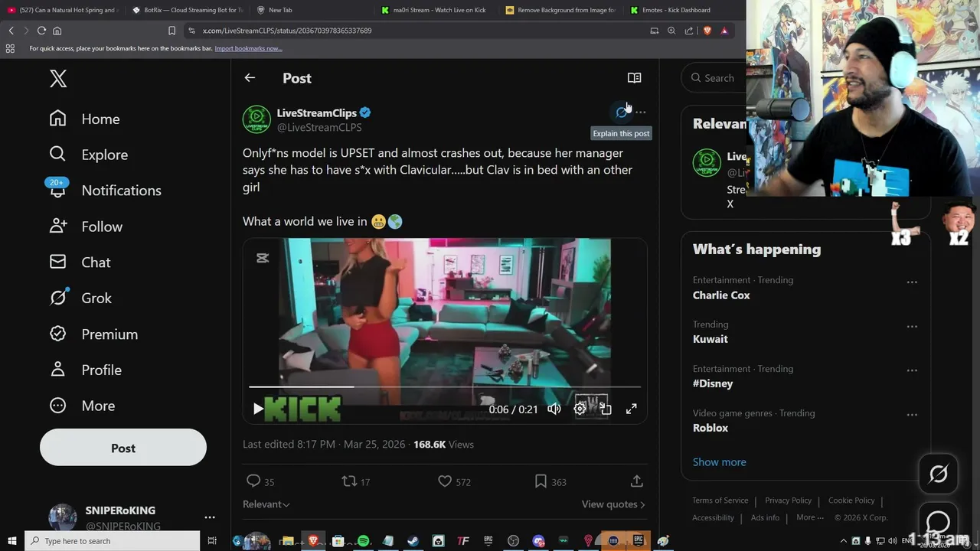The height and width of the screenshot is (551, 980).
Task: Click Import bookmarks now link
Action: 248,48
